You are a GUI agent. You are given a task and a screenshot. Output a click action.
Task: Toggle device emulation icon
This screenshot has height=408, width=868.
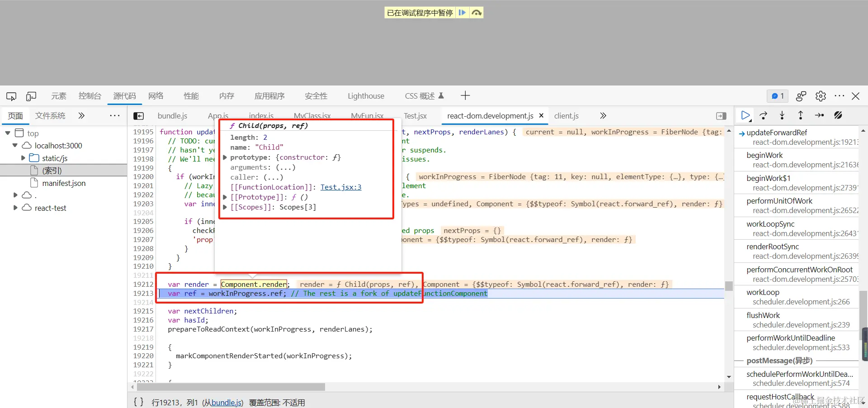(x=31, y=96)
